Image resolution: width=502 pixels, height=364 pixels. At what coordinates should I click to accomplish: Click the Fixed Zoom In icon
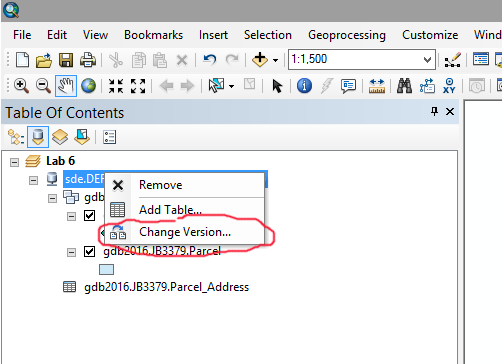tap(116, 86)
